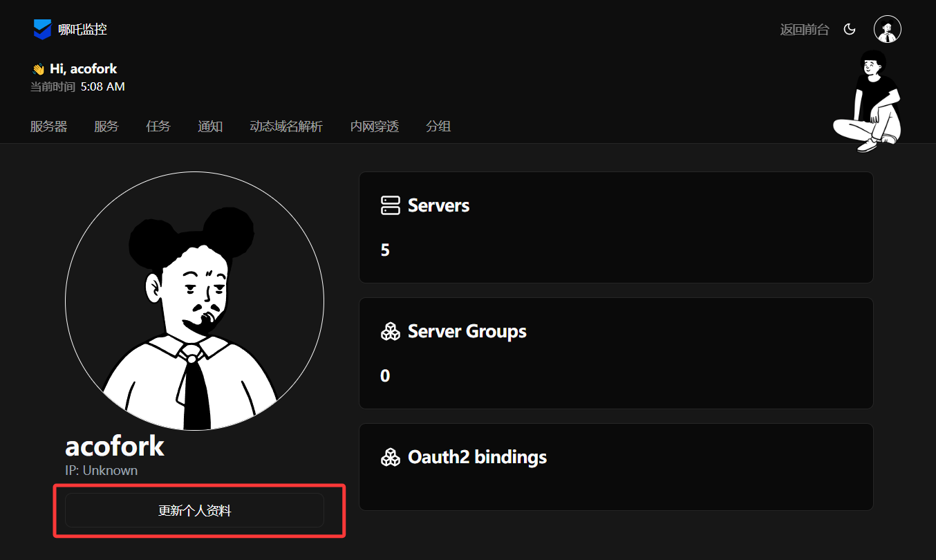Image resolution: width=936 pixels, height=560 pixels.
Task: Navigate to the 动态域名解析 tab
Action: coord(286,127)
